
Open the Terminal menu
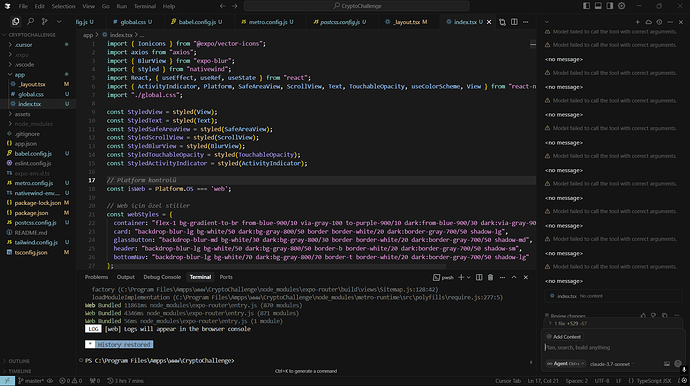(x=145, y=6)
